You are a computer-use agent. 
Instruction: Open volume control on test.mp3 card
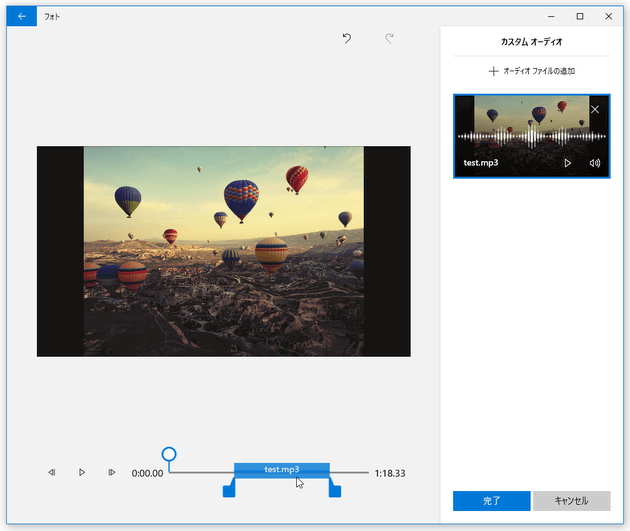pos(595,162)
